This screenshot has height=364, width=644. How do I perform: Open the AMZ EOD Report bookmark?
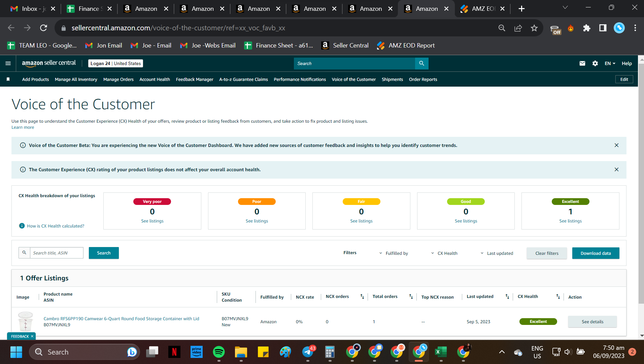(406, 45)
